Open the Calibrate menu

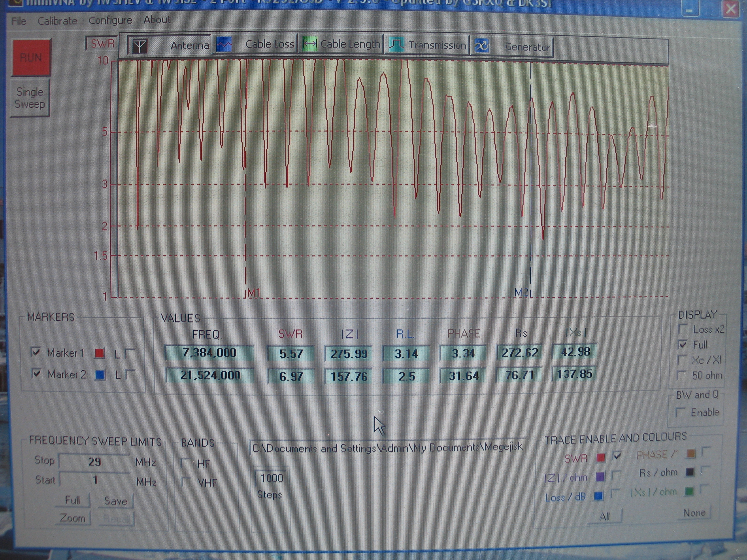57,21
